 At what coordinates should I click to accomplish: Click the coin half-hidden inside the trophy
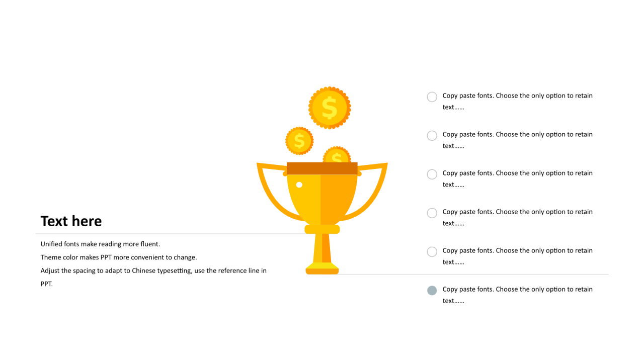pyautogui.click(x=337, y=155)
